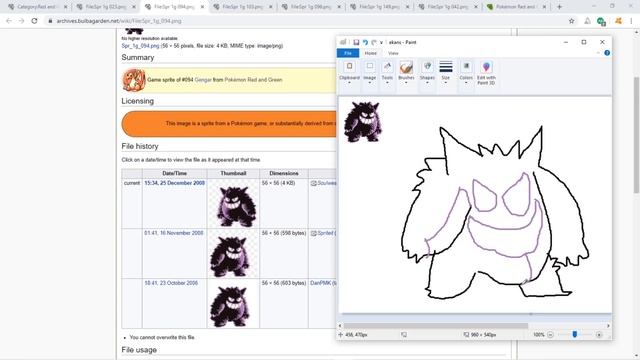640x360 pixels.
Task: Switch to File:Spr 1g 098.png tab
Action: pyautogui.click(x=311, y=7)
